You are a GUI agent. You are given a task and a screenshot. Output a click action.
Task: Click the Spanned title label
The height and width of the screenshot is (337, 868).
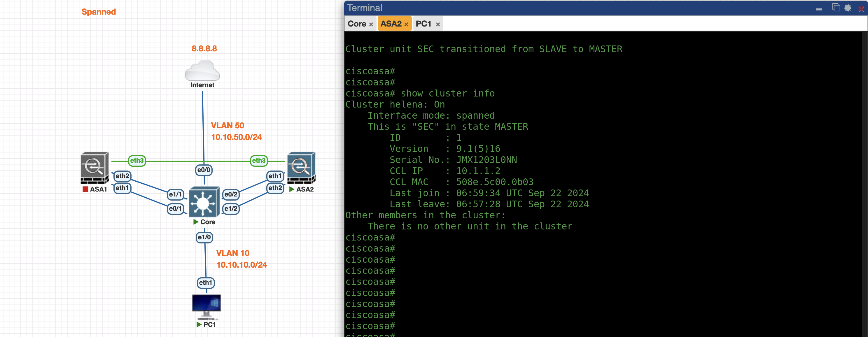coord(98,12)
